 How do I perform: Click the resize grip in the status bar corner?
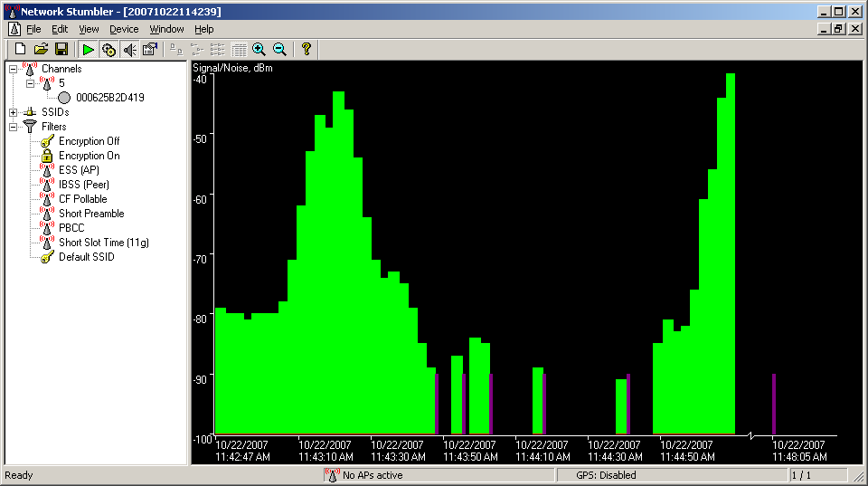[858, 475]
